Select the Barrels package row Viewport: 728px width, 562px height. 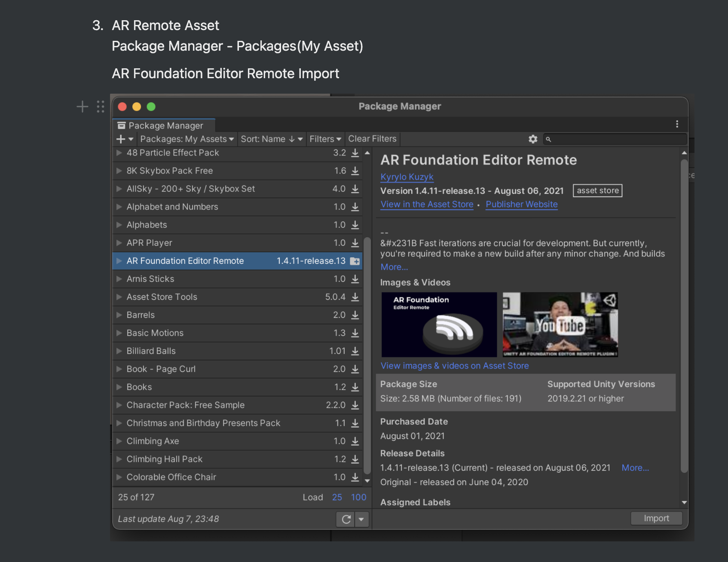[238, 315]
